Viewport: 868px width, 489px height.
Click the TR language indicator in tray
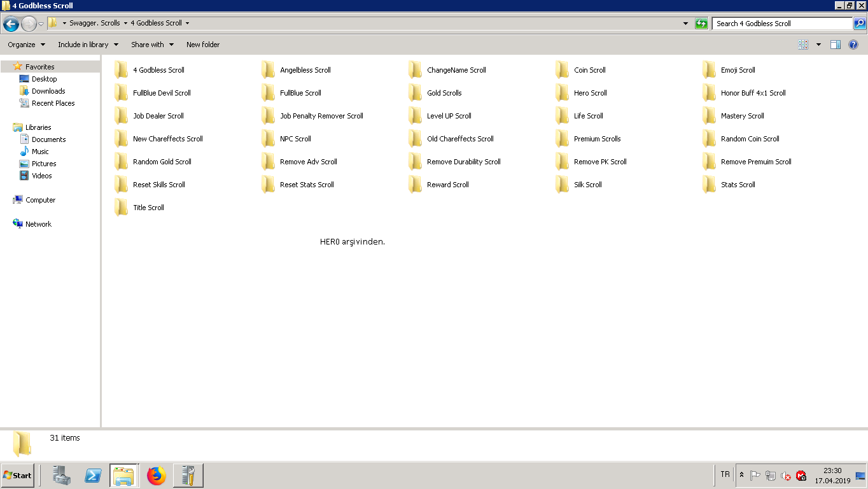click(725, 474)
